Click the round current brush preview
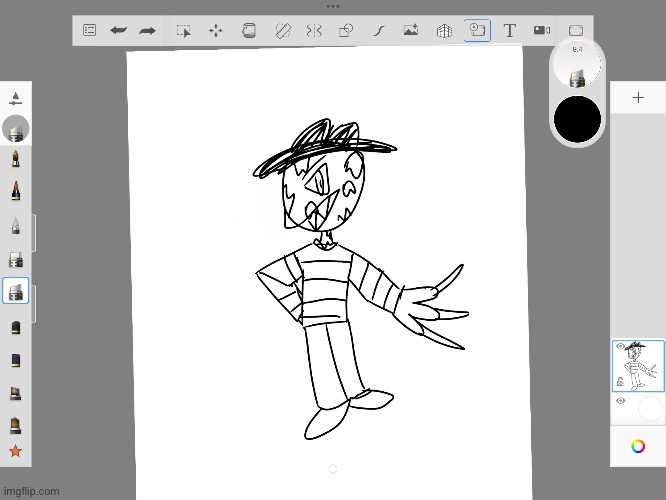Viewport: 666px width, 500px height. tap(16, 128)
